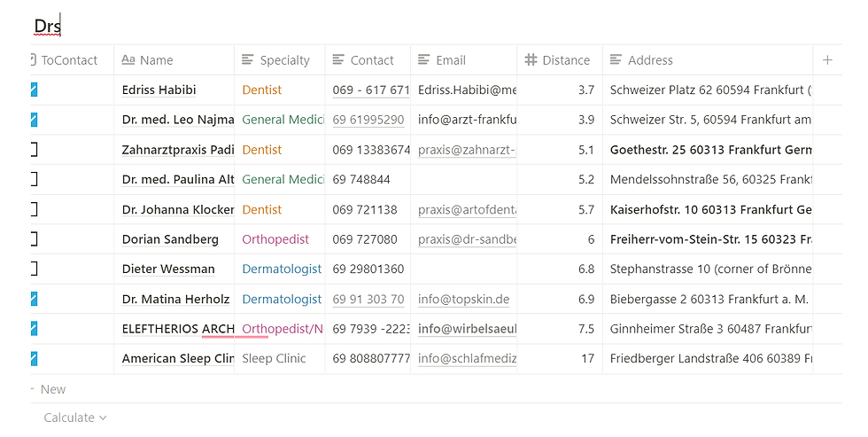The height and width of the screenshot is (437, 868).
Task: Open the Distance column header menu
Action: (560, 59)
